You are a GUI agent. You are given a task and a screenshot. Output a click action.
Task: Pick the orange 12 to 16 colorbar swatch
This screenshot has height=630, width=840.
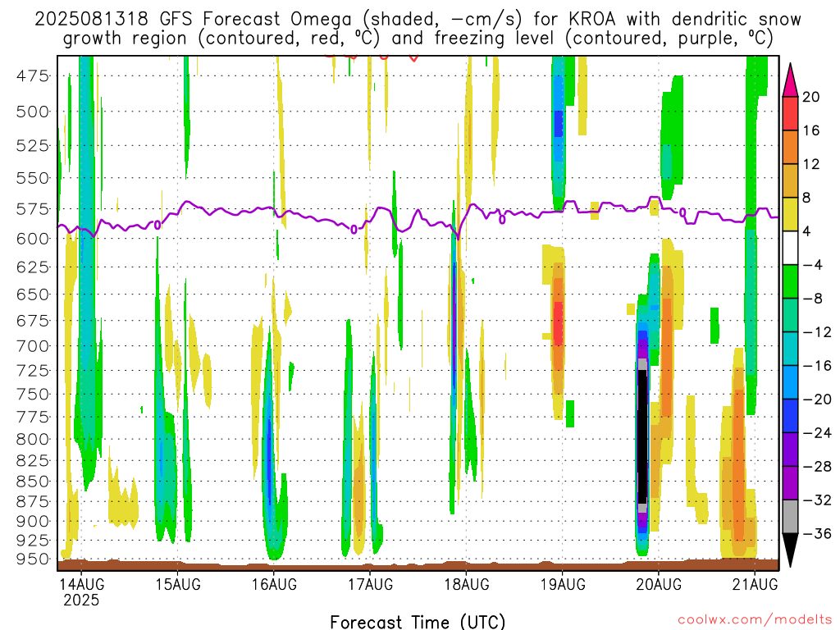point(790,148)
